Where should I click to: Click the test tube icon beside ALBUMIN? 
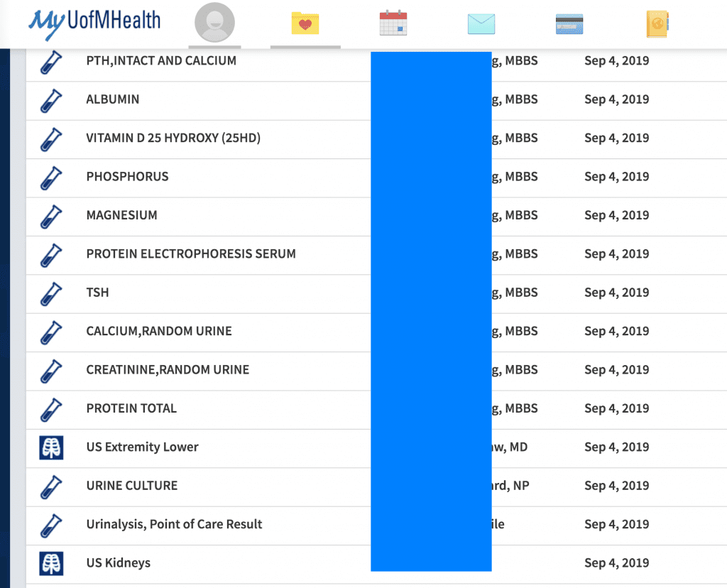point(50,100)
